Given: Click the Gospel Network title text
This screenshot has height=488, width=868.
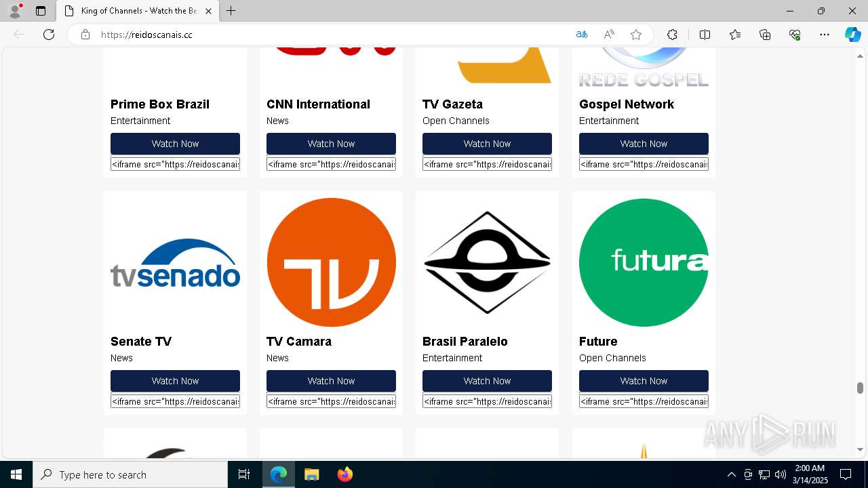Looking at the screenshot, I should pos(627,104).
